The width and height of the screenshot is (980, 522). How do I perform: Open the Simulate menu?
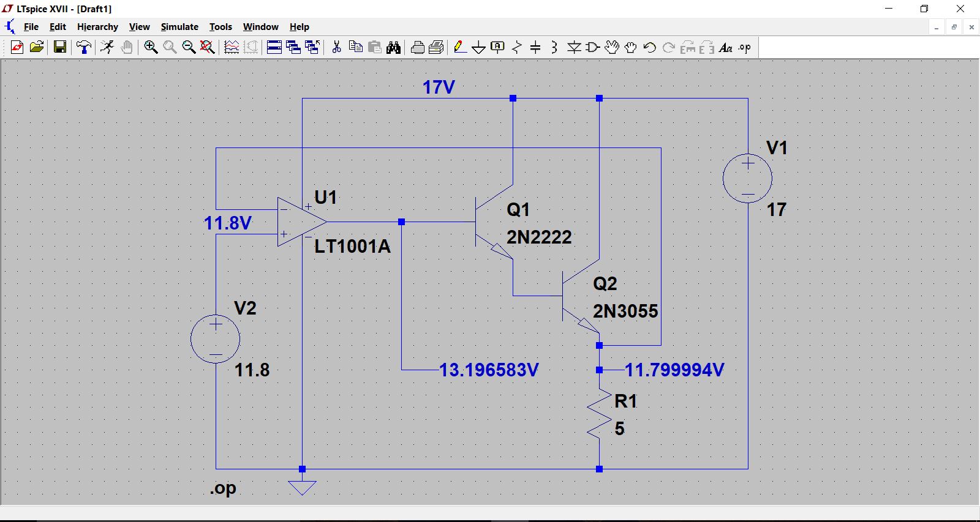tap(179, 27)
